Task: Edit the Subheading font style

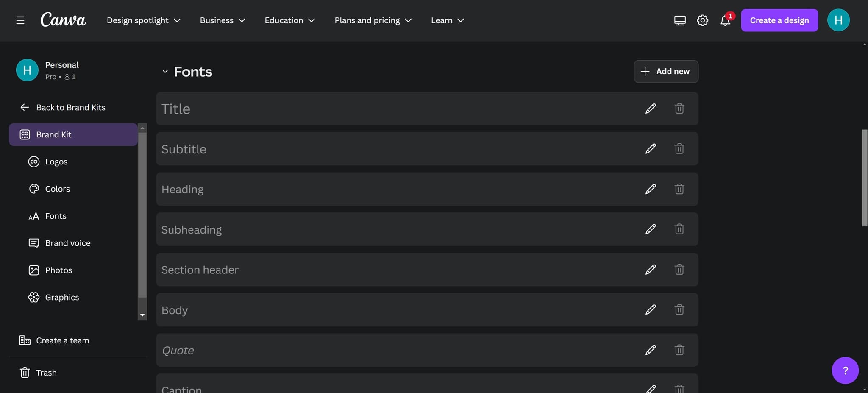Action: pos(651,229)
